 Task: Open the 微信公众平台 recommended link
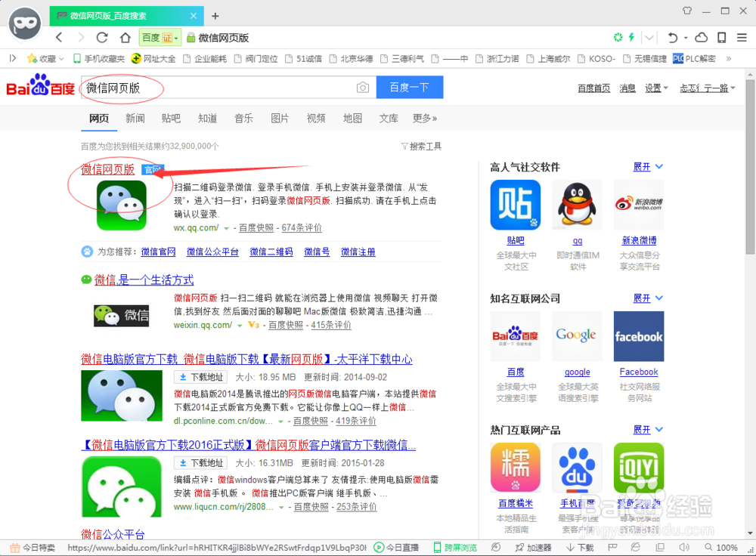pos(212,252)
